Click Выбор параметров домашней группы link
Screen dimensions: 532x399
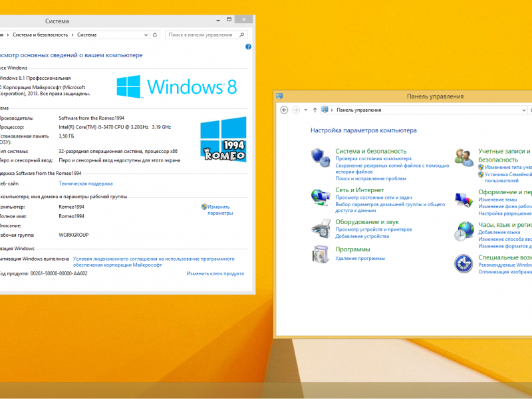pyautogui.click(x=390, y=207)
